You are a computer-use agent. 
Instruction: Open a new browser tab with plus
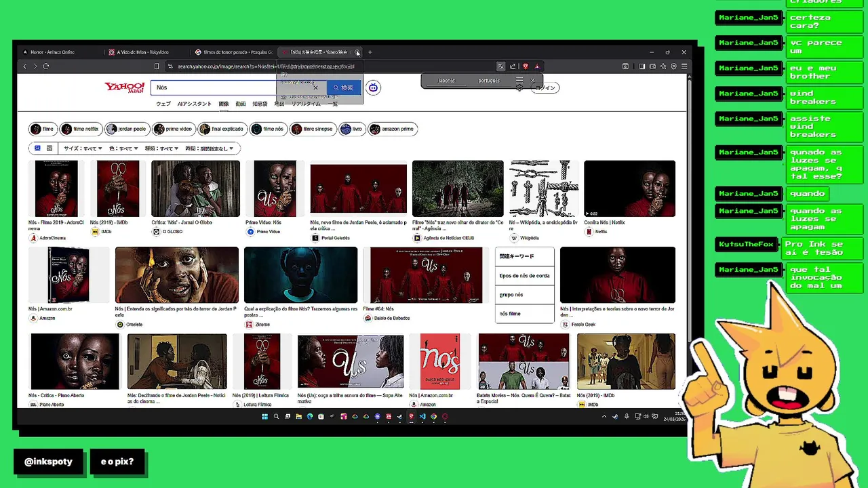click(x=370, y=52)
